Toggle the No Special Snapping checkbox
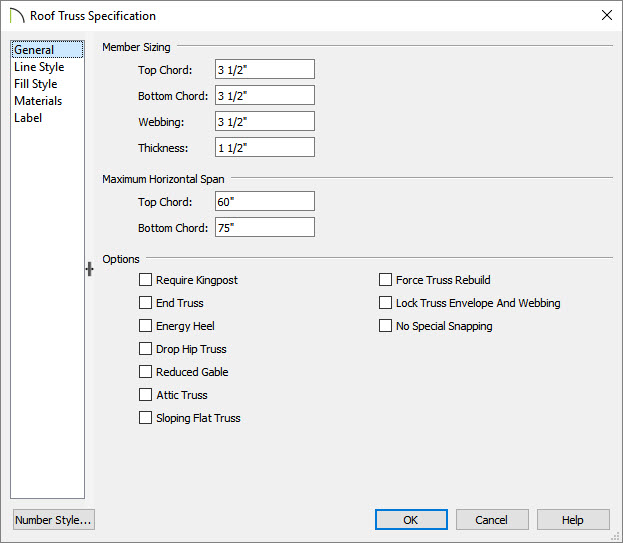 [385, 326]
